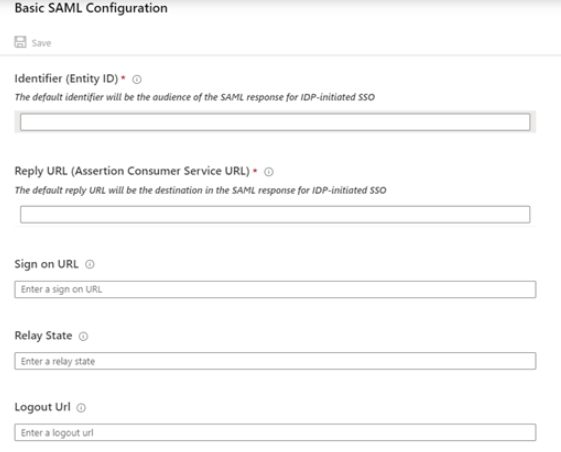The height and width of the screenshot is (452, 561).
Task: Click the Identifier (Entity ID) label
Action: coord(66,79)
